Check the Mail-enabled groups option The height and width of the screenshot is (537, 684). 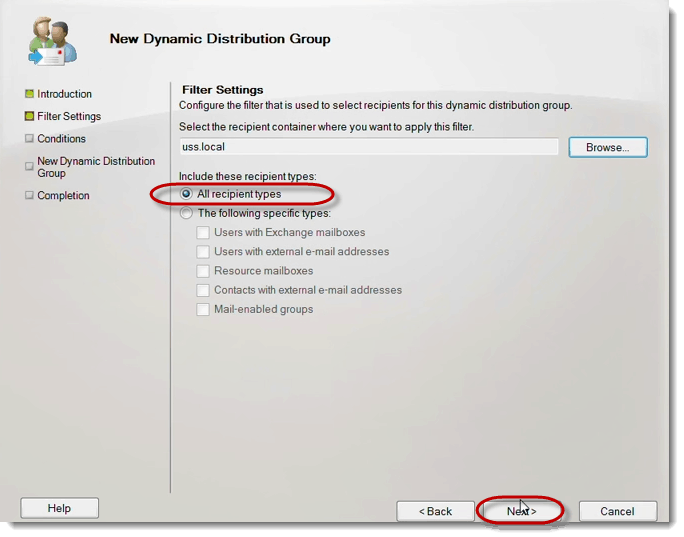pyautogui.click(x=203, y=309)
